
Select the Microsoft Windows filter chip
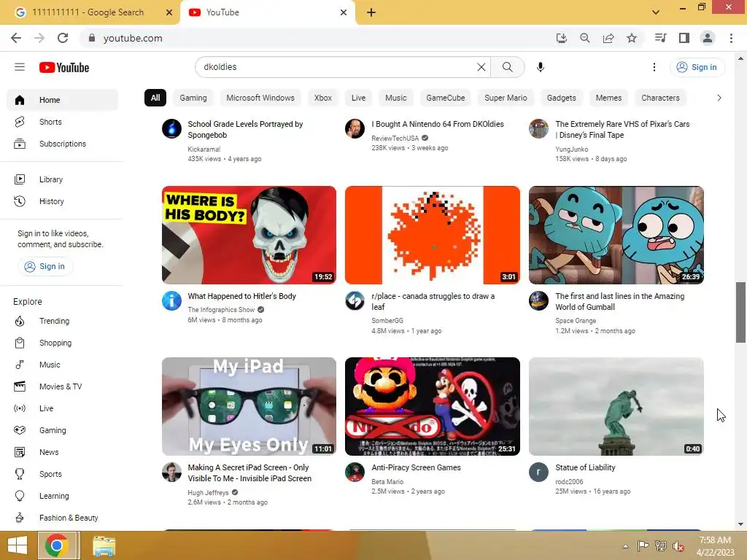(260, 98)
